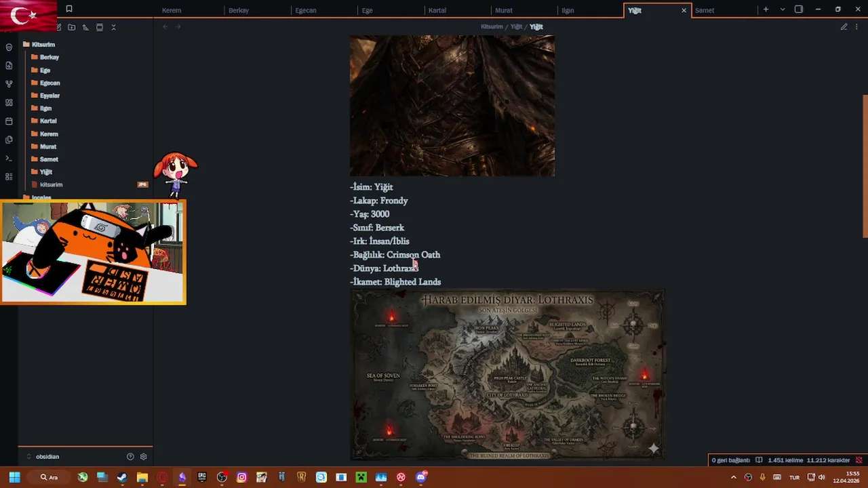The height and width of the screenshot is (488, 868).
Task: Click the taskbar search box Ara
Action: point(49,477)
